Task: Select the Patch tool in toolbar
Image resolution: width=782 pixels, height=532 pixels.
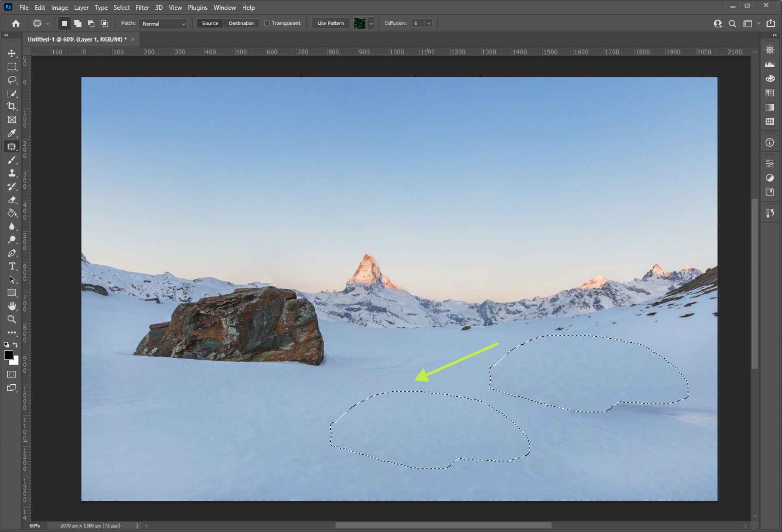Action: (x=12, y=147)
